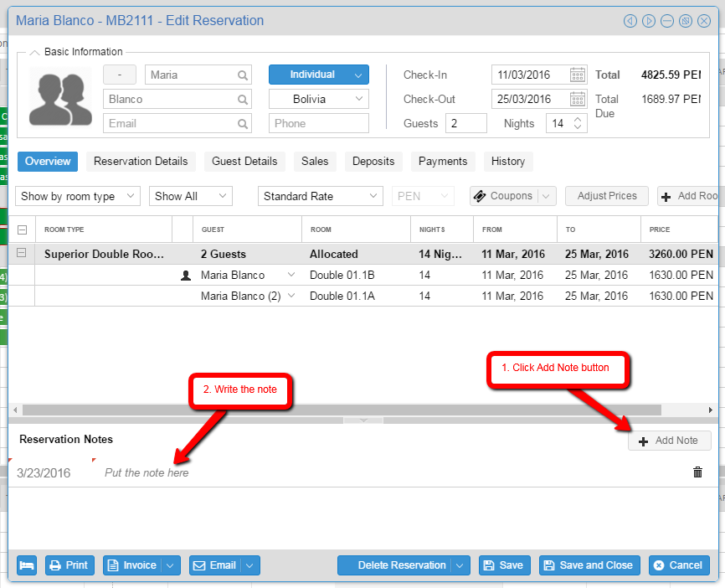Open the Show by room type dropdown

(77, 195)
